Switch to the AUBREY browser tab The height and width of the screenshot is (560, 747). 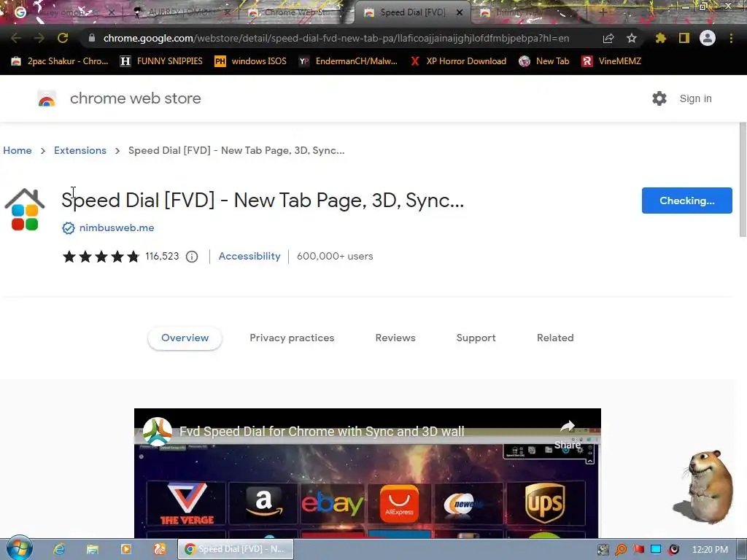point(181,12)
